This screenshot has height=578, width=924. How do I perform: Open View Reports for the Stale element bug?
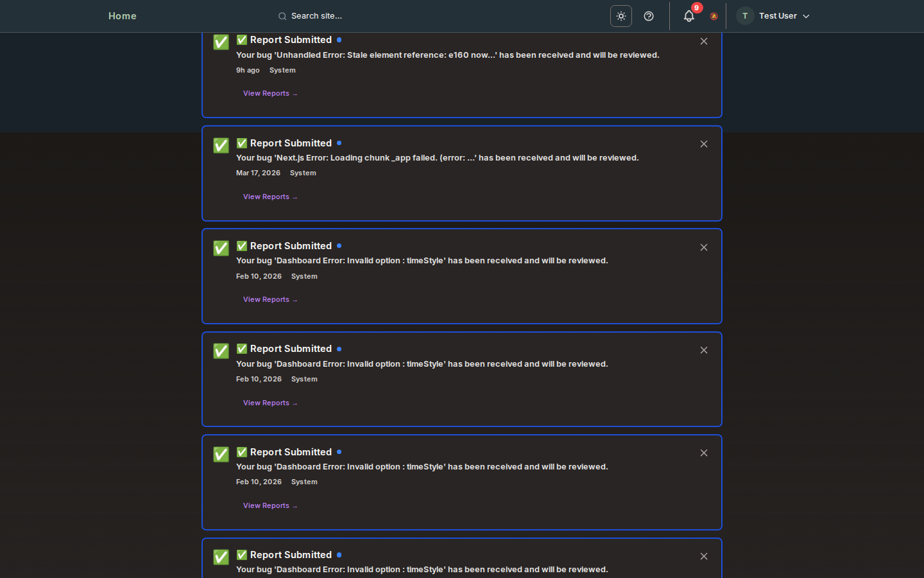click(x=269, y=93)
